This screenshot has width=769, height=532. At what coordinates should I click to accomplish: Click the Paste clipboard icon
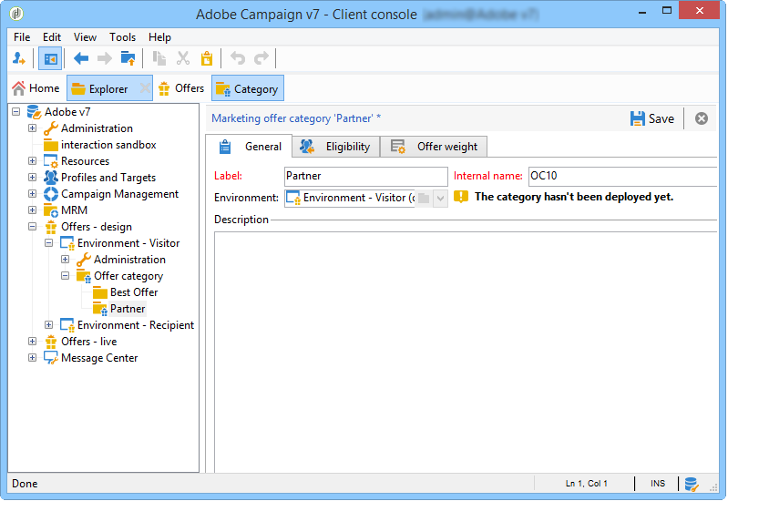click(207, 58)
